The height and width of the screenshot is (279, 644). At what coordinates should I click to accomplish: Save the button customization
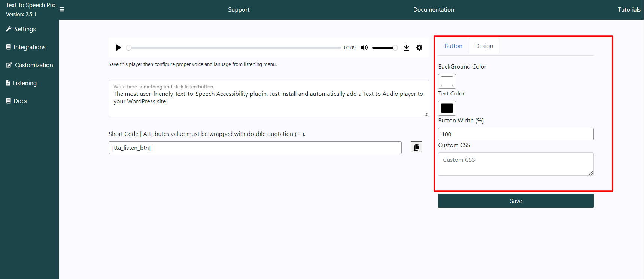(516, 201)
